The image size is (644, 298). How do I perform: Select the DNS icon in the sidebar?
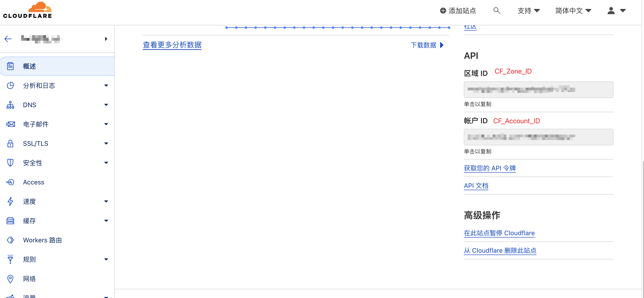coord(10,105)
